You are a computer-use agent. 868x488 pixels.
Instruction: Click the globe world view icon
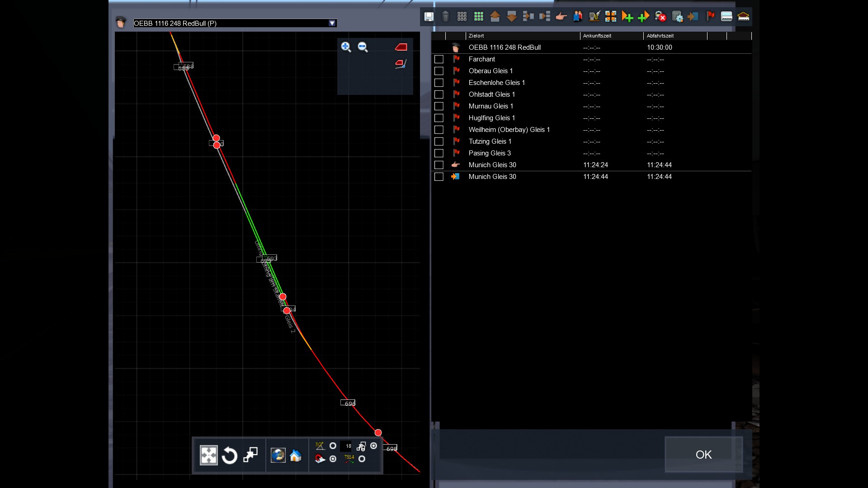point(278,455)
